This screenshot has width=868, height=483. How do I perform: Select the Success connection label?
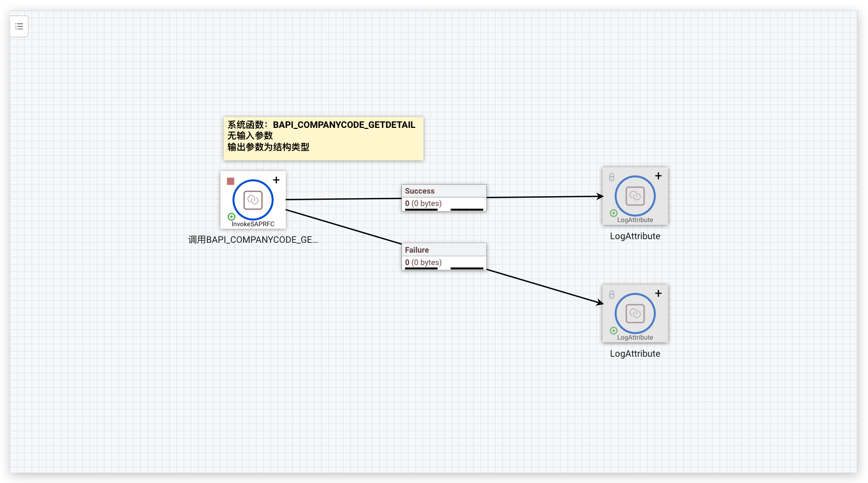coord(420,191)
